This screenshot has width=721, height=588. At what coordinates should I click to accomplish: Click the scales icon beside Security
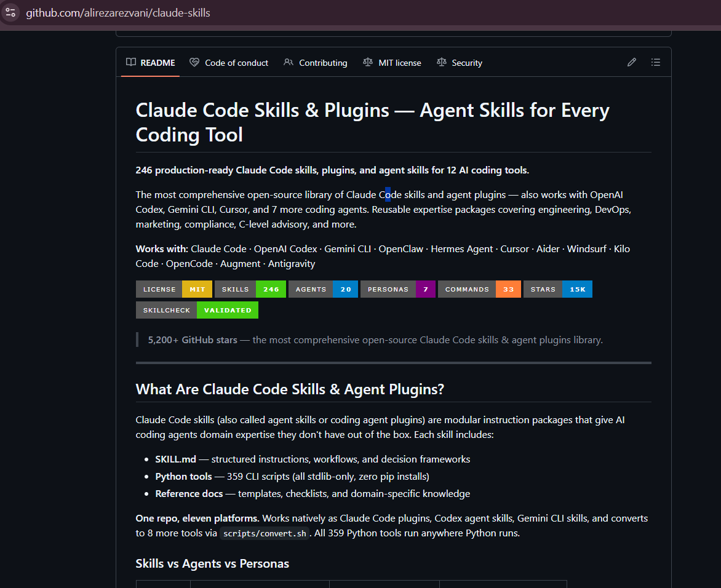pyautogui.click(x=442, y=62)
